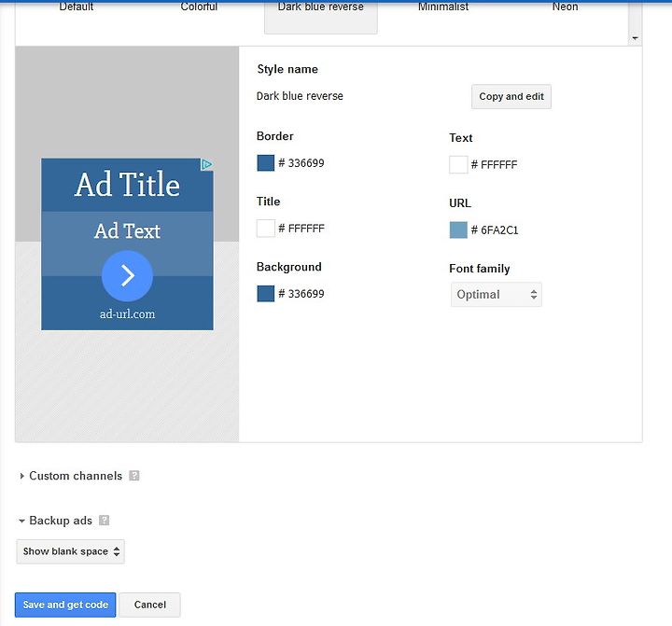The image size is (672, 626).
Task: Click the Ad Text in preview
Action: click(x=127, y=231)
